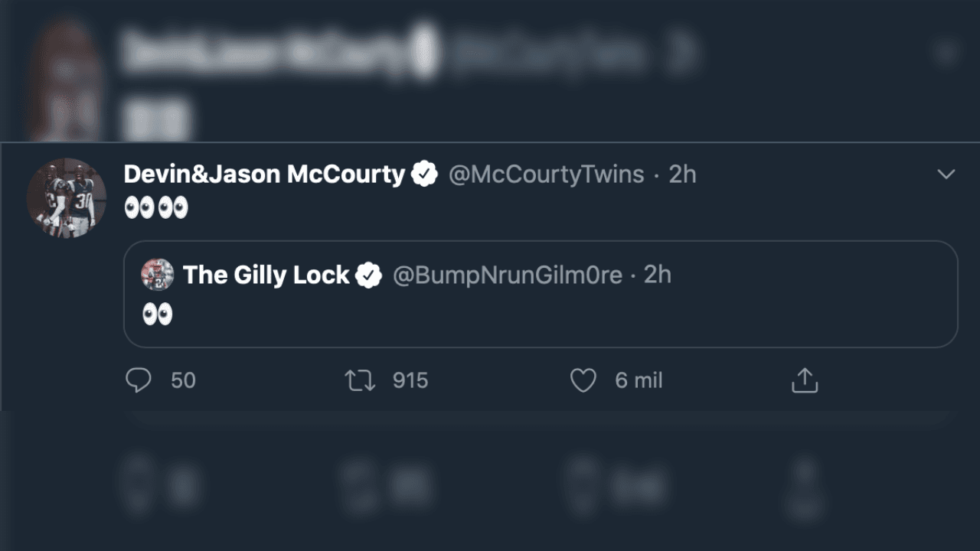Retweet the McCourty Twins tweet
The image size is (980, 551).
tap(360, 380)
